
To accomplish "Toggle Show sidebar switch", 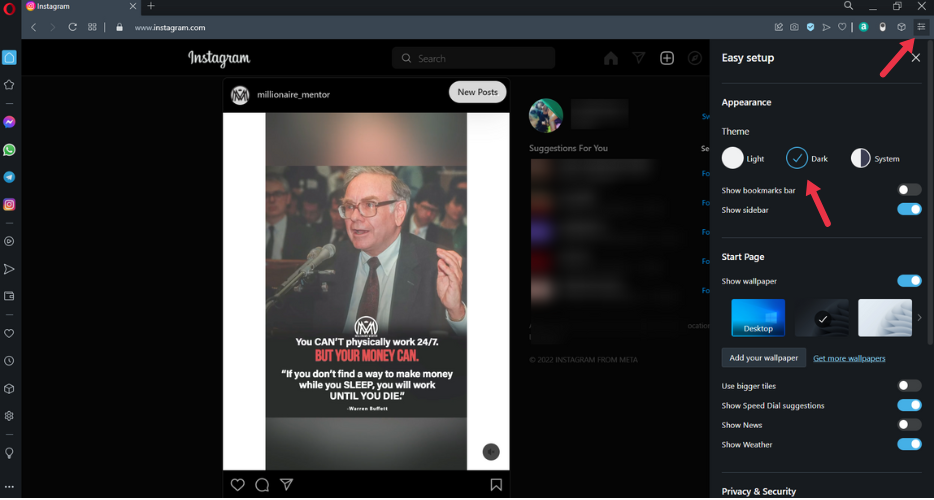I will [x=910, y=209].
